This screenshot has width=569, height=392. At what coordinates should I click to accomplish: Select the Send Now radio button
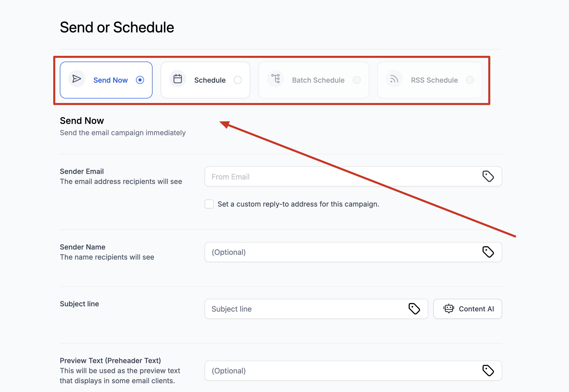pos(140,80)
